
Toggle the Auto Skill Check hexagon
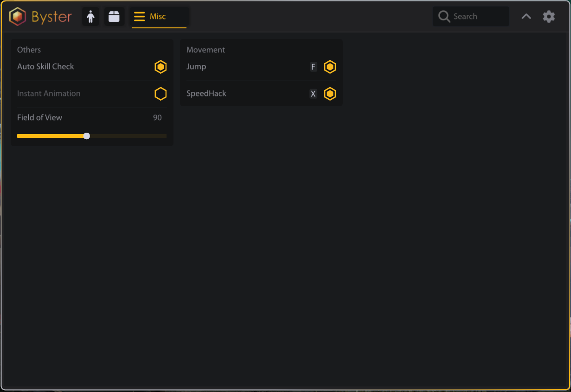(160, 67)
